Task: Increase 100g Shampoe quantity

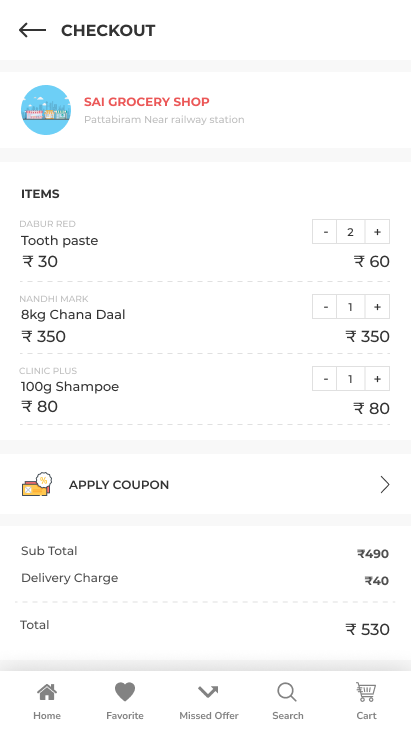Action: [x=377, y=379]
